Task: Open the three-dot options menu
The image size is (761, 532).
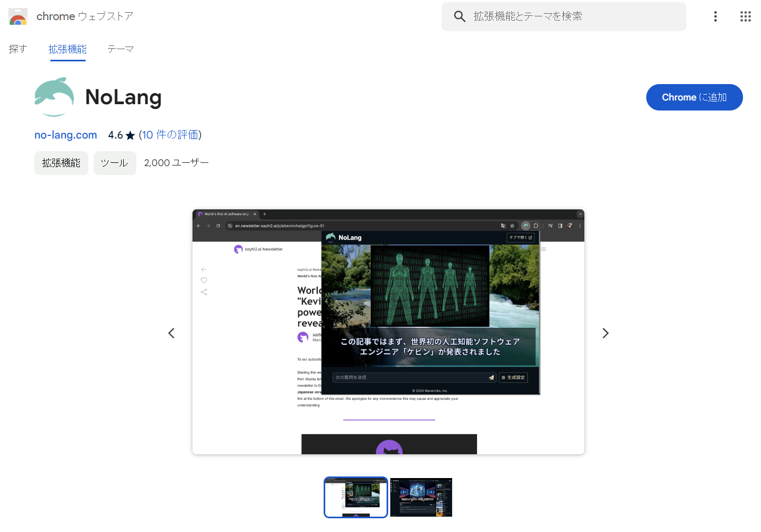Action: point(716,16)
